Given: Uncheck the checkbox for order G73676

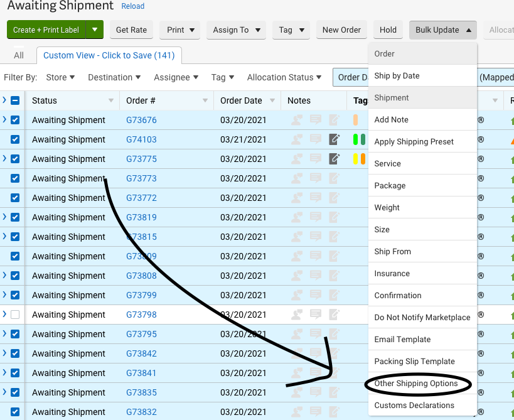Looking at the screenshot, I should [15, 120].
